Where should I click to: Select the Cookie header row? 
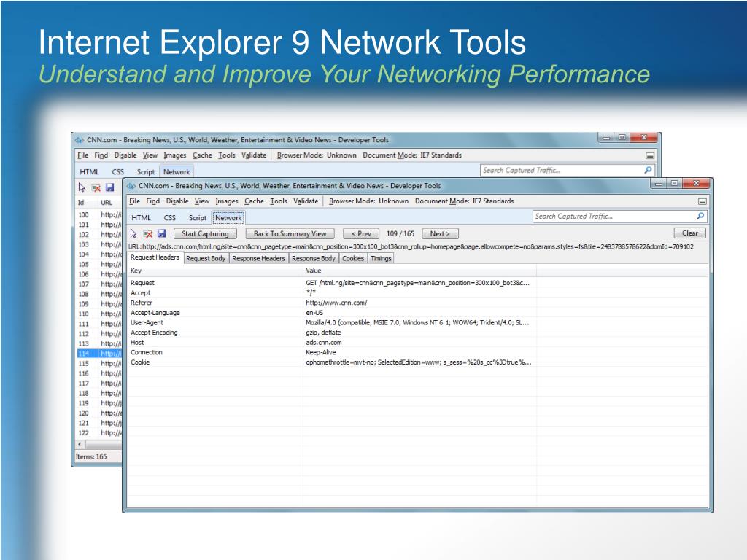[417, 362]
